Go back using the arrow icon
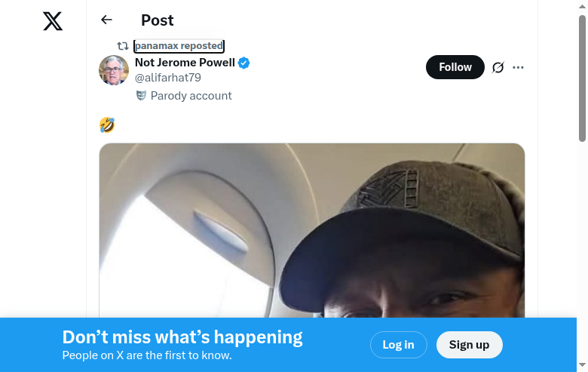 click(x=106, y=20)
